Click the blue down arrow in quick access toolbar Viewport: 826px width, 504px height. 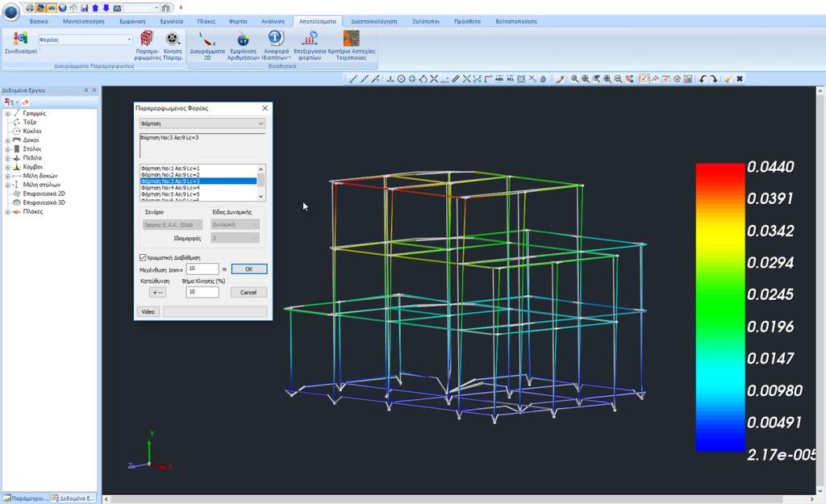[x=106, y=8]
